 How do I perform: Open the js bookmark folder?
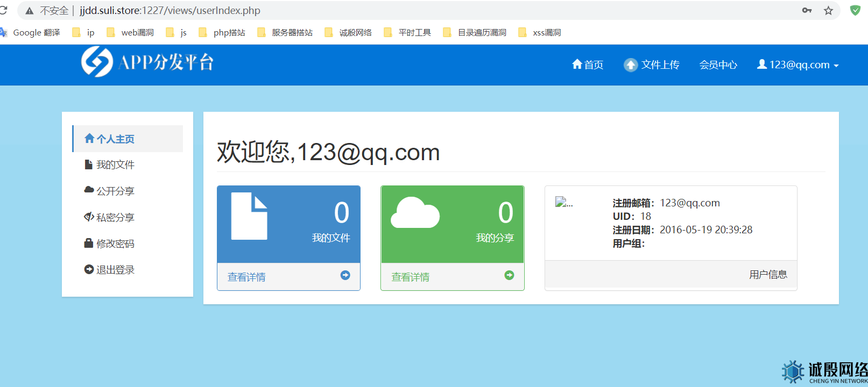click(177, 32)
